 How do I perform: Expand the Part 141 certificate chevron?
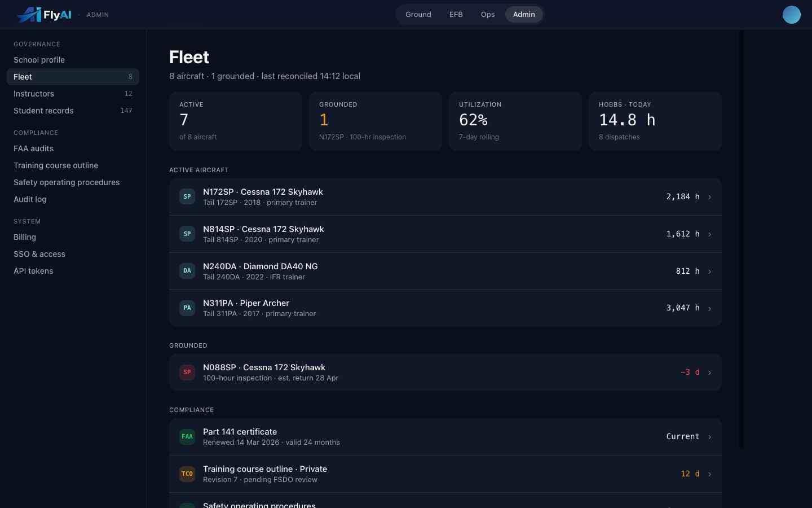point(709,437)
